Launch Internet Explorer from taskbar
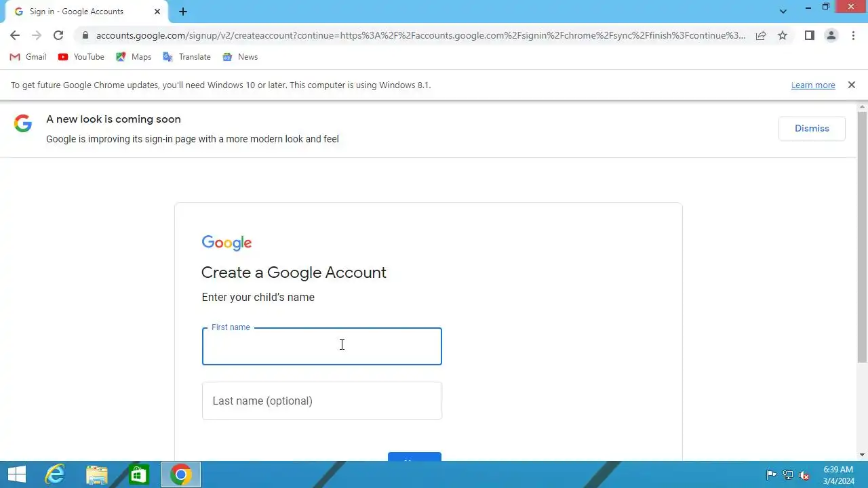 click(x=54, y=474)
